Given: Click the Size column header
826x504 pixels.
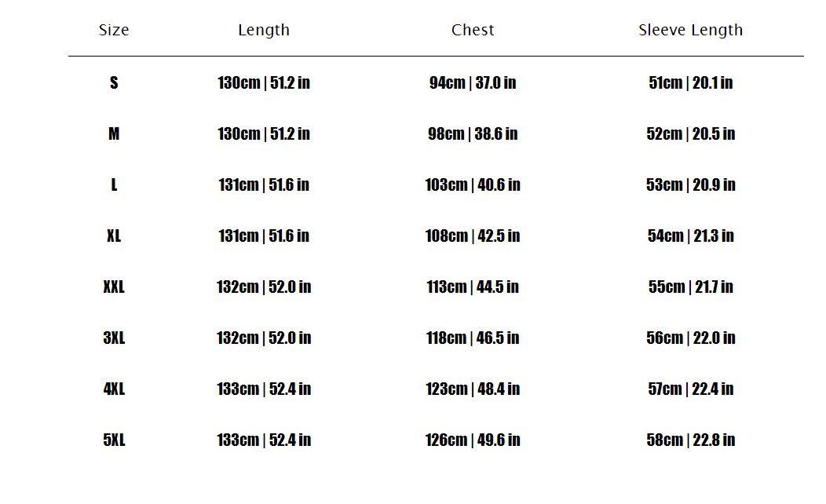Looking at the screenshot, I should pyautogui.click(x=114, y=31).
